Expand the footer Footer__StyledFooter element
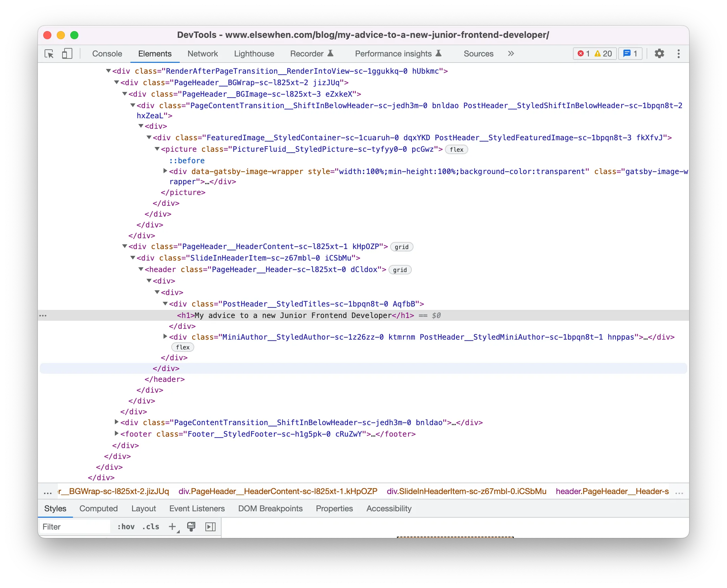The height and width of the screenshot is (588, 727). pyautogui.click(x=117, y=433)
